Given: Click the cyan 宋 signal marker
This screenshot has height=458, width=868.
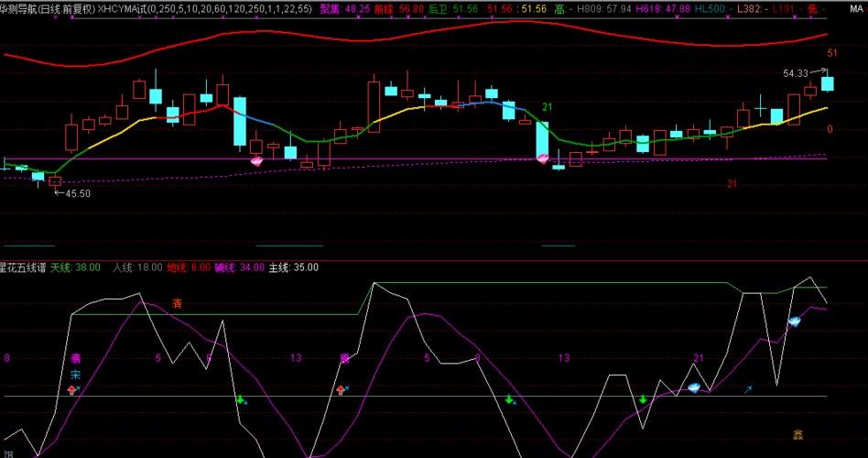Looking at the screenshot, I should point(75,376).
